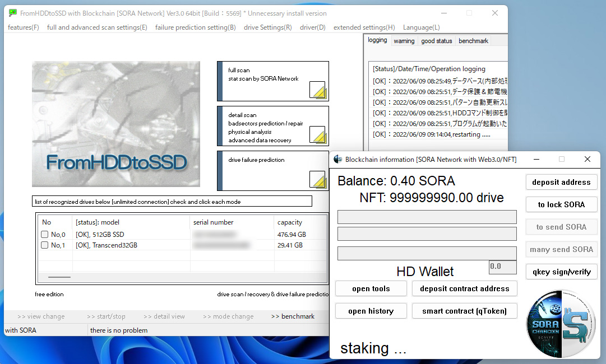The width and height of the screenshot is (606, 364).
Task: Click the log entry ending 'restarting .....'
Action: point(431,134)
